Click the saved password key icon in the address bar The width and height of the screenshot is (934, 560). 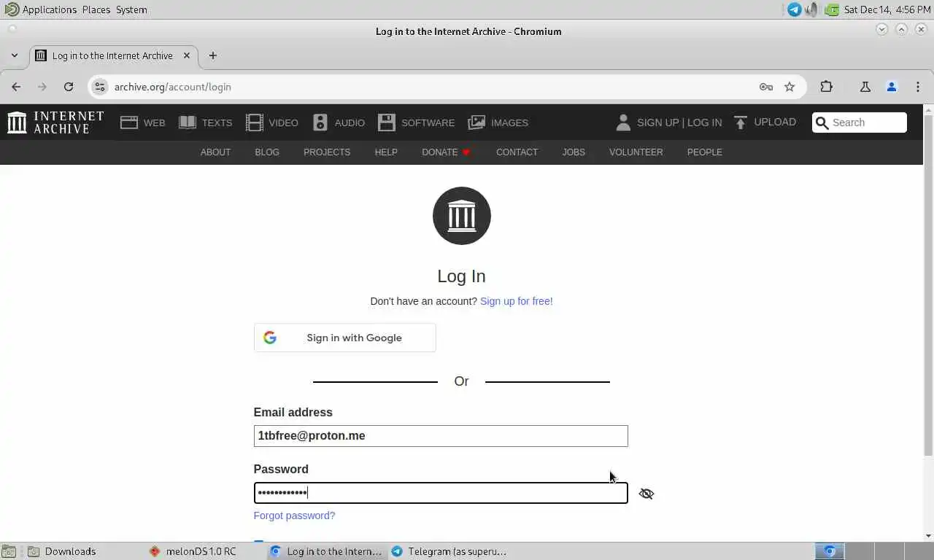[765, 87]
